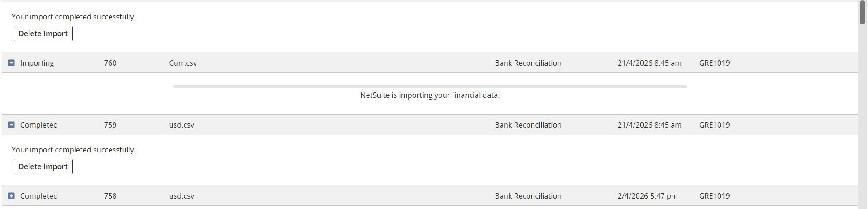Viewport: 868px width, 209px height.
Task: Select the Completed status of import 758
Action: [x=39, y=196]
